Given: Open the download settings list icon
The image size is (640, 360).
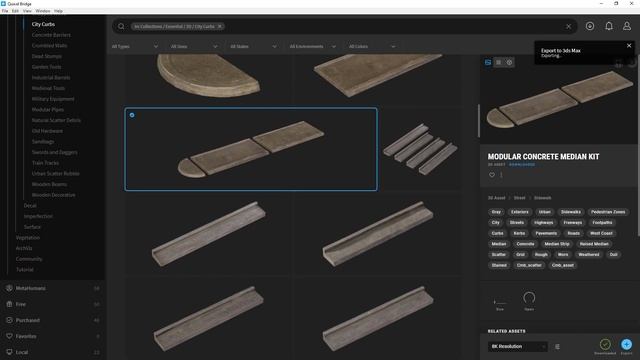Looking at the screenshot, I should (x=557, y=347).
